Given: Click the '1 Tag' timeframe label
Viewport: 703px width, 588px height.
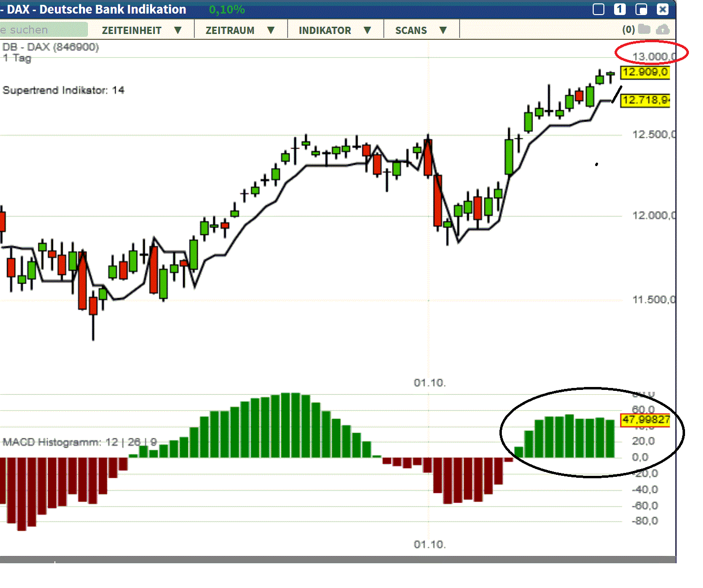Looking at the screenshot, I should [x=17, y=58].
